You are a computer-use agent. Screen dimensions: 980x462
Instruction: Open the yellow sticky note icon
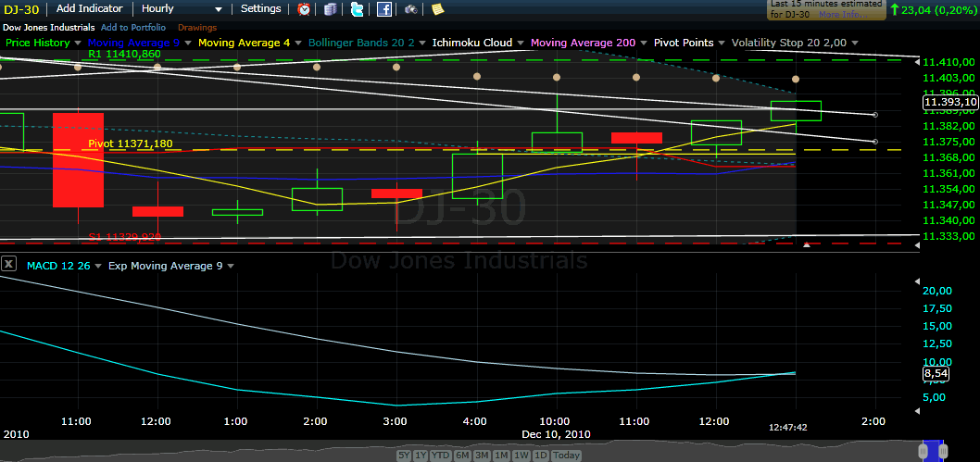(x=437, y=8)
